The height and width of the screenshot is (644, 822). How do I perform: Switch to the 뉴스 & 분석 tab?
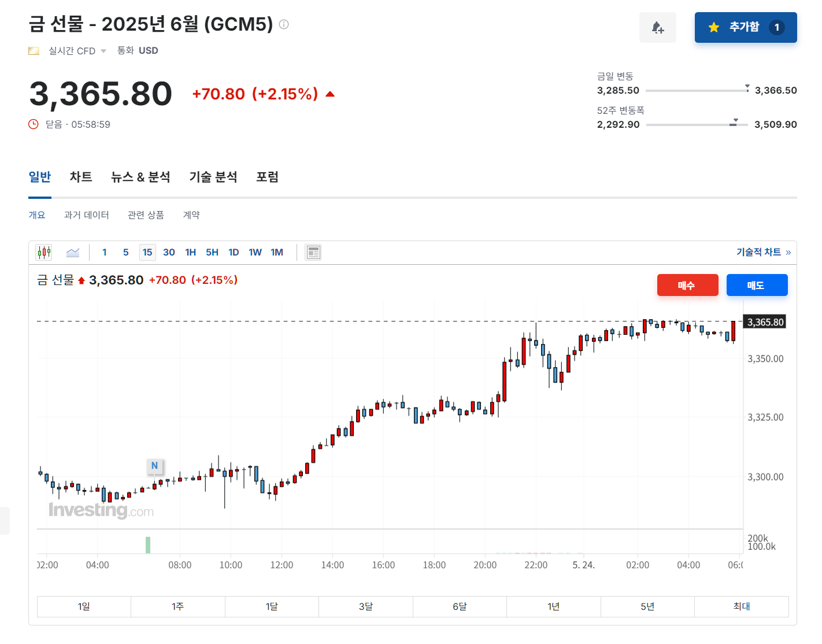(x=140, y=177)
